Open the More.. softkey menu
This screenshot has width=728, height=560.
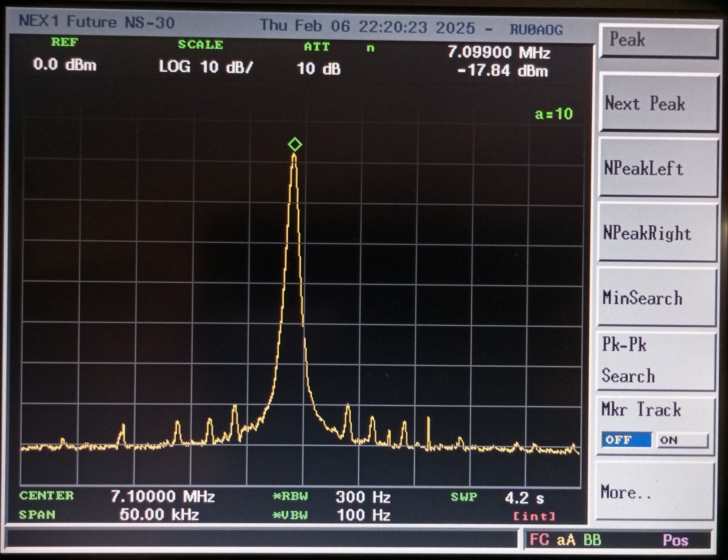pos(654,492)
